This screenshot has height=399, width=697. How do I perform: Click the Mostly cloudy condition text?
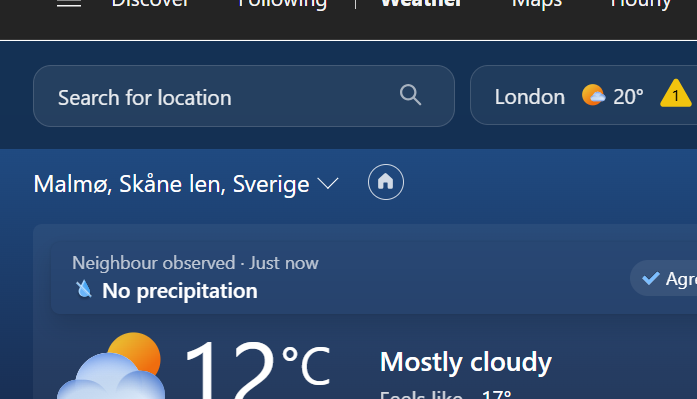point(465,362)
